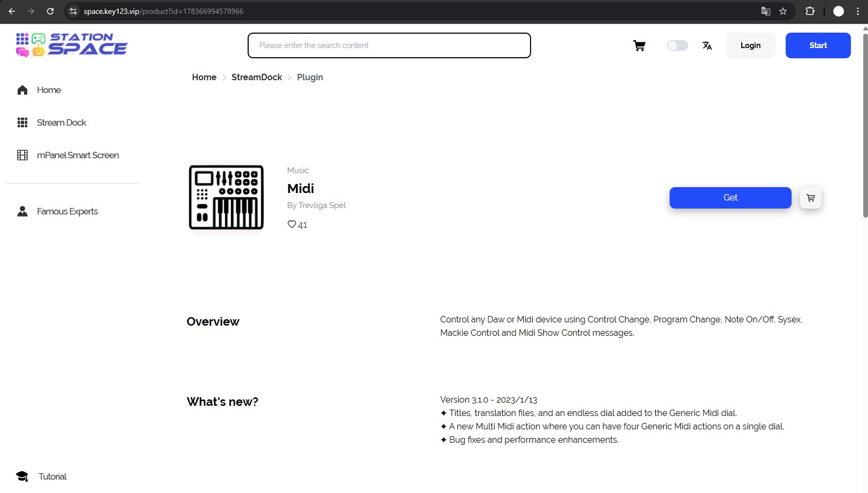Viewport: 868px width, 493px height.
Task: Click the Stream Dock grid icon
Action: [x=22, y=122]
